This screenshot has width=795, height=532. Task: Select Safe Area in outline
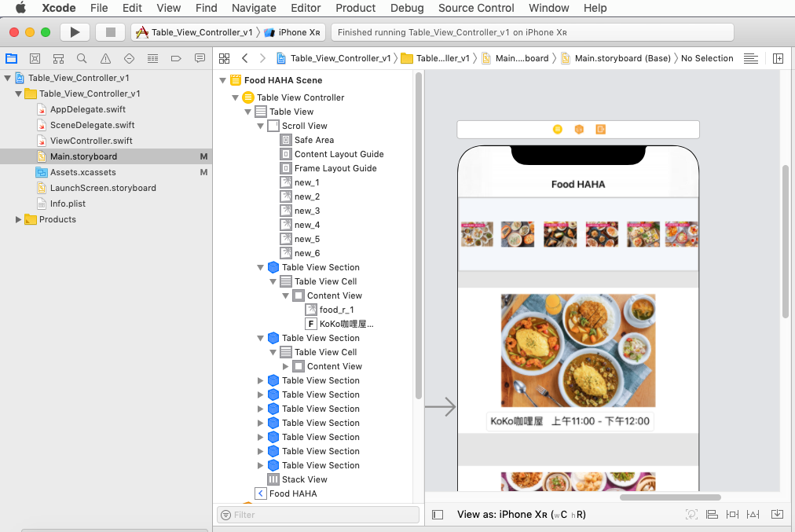(314, 140)
